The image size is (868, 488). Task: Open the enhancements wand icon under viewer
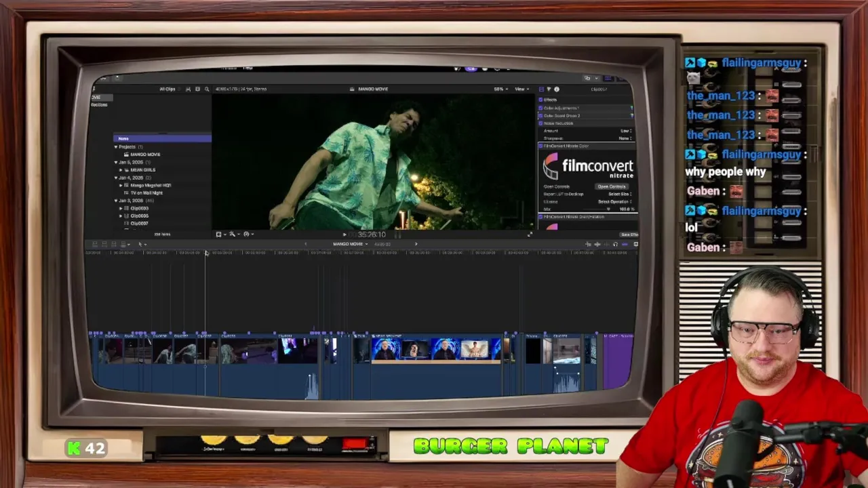click(x=233, y=234)
